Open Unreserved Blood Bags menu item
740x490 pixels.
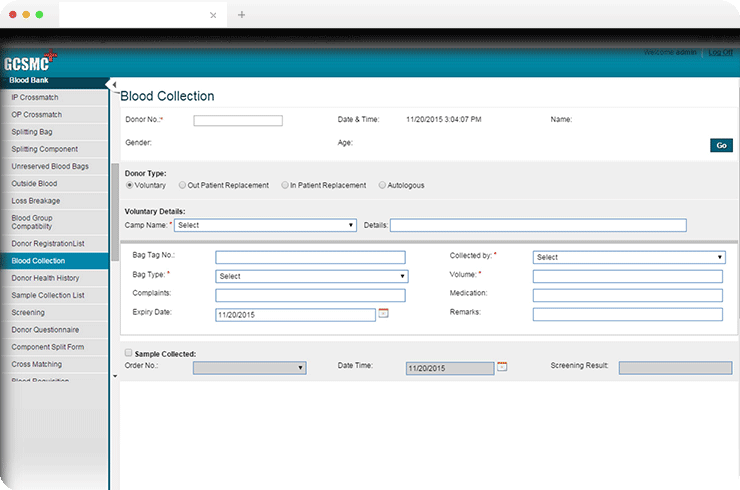[54, 166]
